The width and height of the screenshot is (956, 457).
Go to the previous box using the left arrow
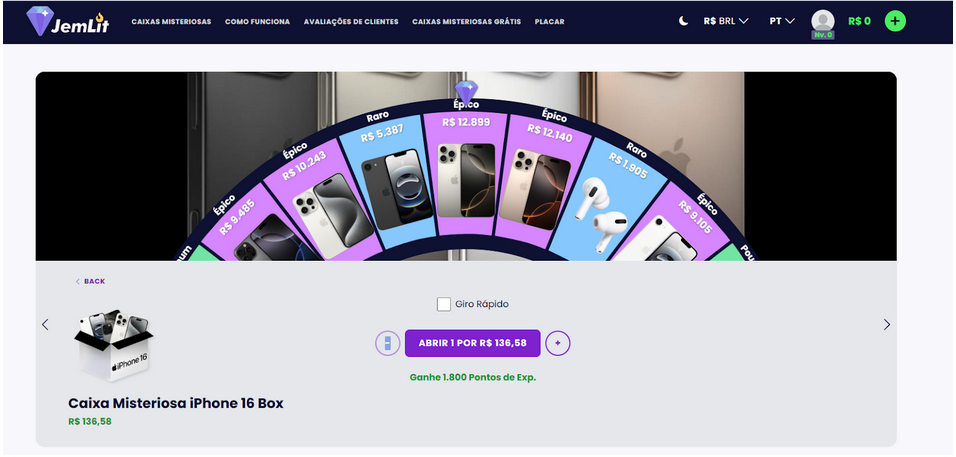coord(45,325)
